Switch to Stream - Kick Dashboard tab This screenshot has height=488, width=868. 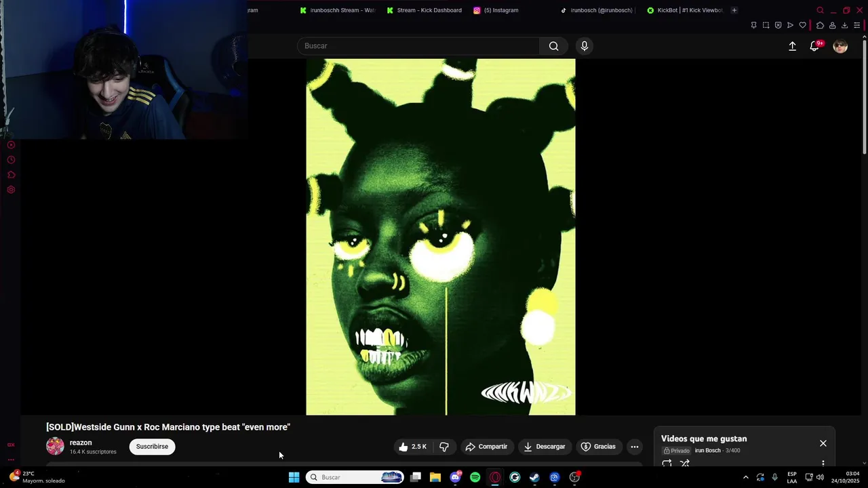425,10
